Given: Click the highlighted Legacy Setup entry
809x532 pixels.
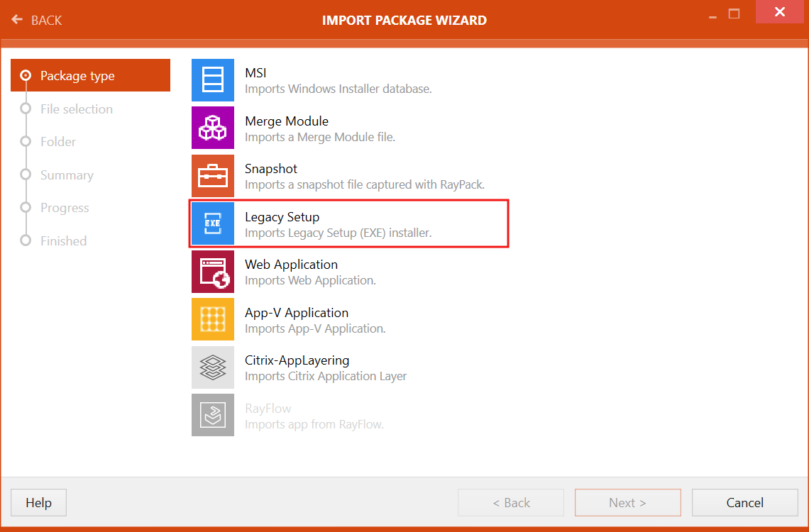Looking at the screenshot, I should point(348,223).
